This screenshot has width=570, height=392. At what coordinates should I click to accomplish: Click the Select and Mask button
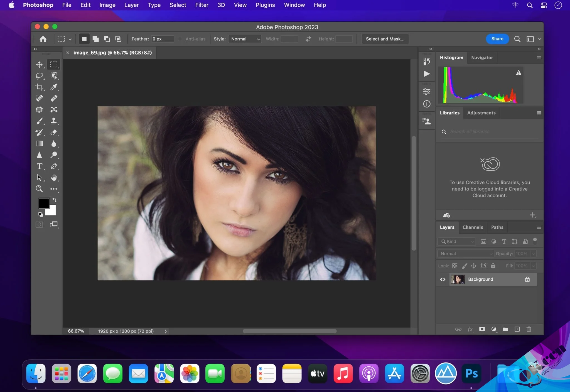385,39
